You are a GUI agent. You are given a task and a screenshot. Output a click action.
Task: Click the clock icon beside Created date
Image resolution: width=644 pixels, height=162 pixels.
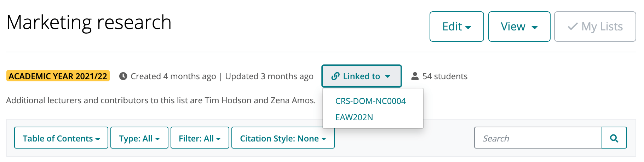(x=123, y=76)
